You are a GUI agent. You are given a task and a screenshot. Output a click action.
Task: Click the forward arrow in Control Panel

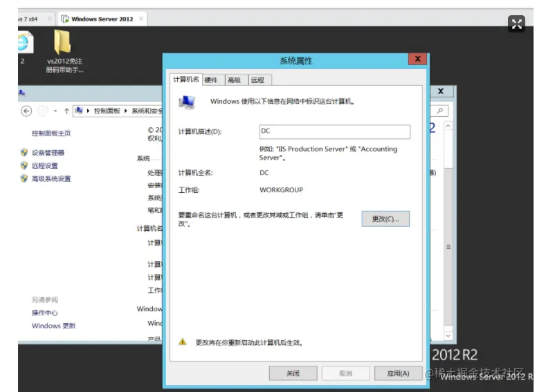pyautogui.click(x=42, y=111)
